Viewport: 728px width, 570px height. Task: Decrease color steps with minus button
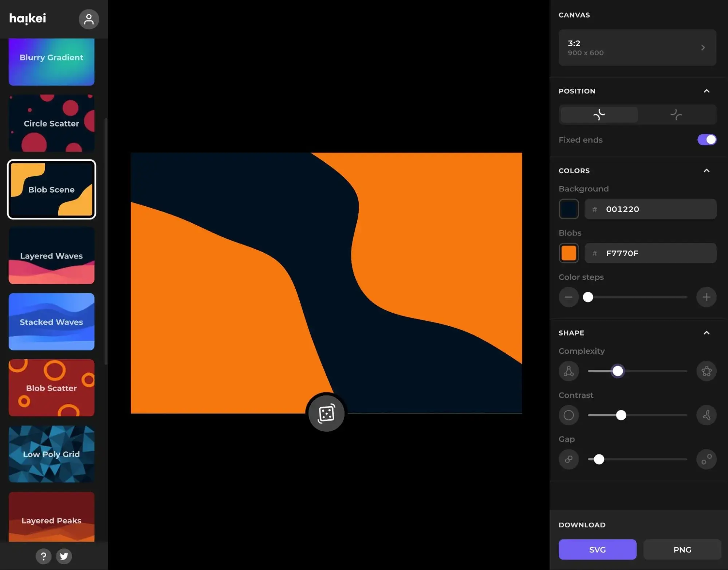568,297
